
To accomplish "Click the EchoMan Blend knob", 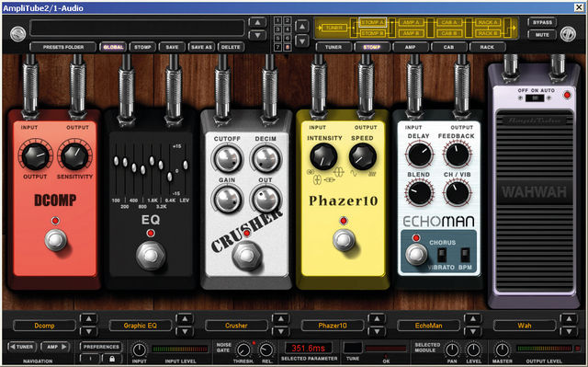I will (x=419, y=193).
